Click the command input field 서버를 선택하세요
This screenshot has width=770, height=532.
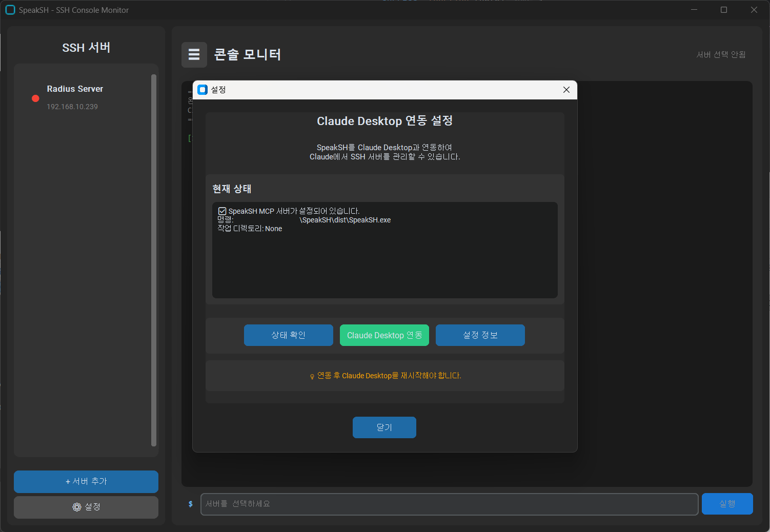coord(450,504)
